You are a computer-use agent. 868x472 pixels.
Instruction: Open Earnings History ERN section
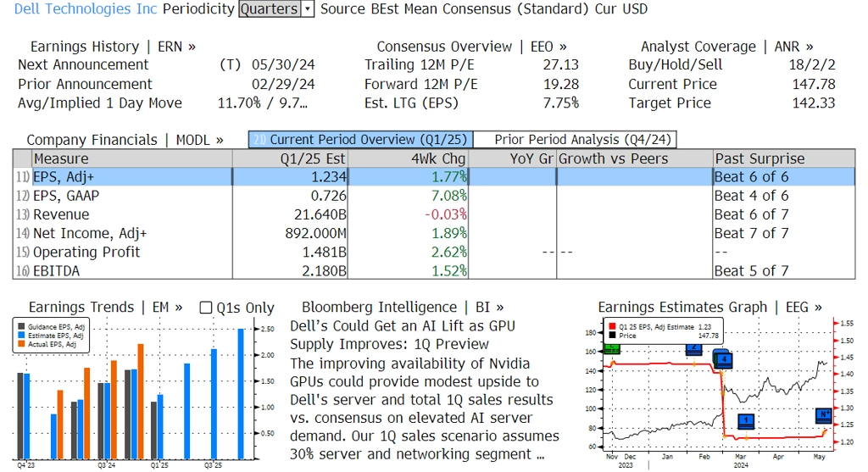point(113,47)
